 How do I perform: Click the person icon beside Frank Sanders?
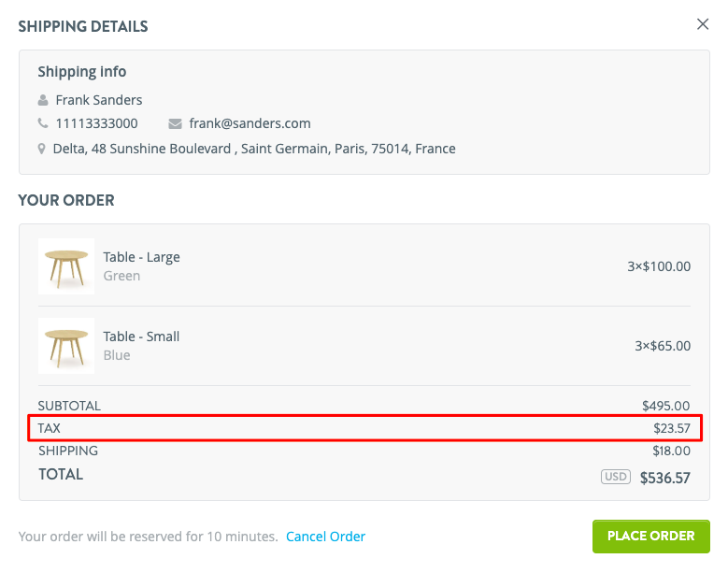[43, 100]
